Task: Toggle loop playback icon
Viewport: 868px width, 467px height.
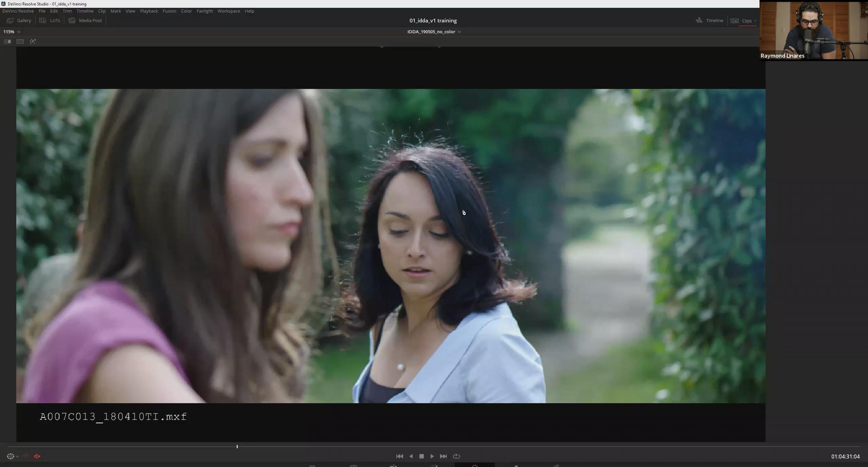Action: point(456,456)
